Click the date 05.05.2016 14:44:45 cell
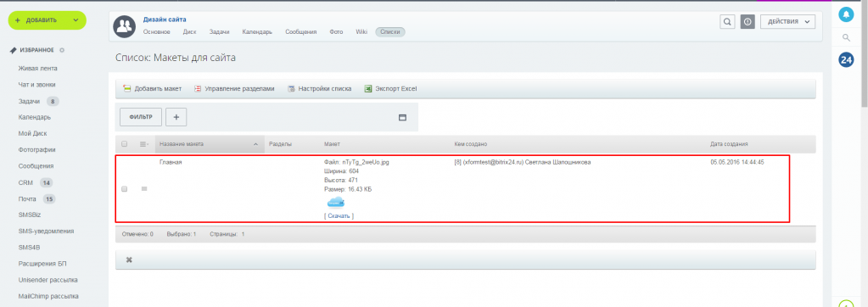The height and width of the screenshot is (307, 868). point(736,162)
